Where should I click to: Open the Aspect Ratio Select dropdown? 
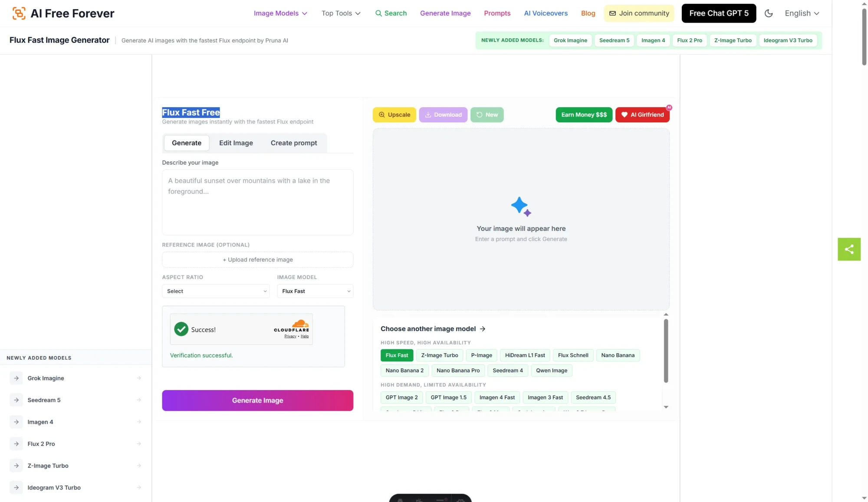click(216, 291)
